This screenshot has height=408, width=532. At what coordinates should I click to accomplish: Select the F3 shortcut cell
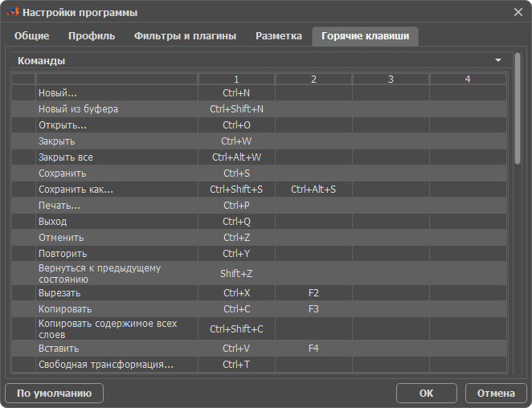point(313,309)
